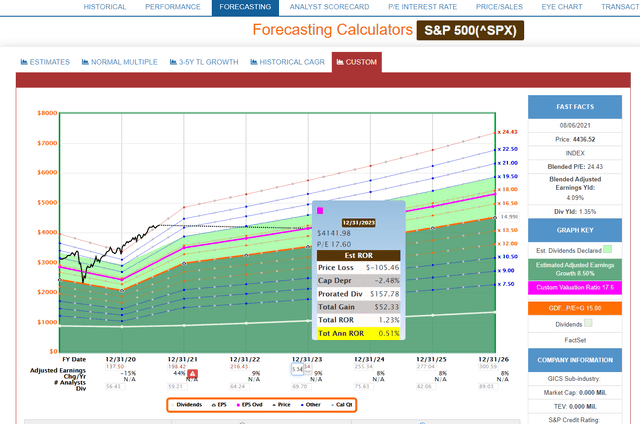This screenshot has height=424, width=640.
Task: Click the focused 12/31/23 earnings override field
Action: 298,369
